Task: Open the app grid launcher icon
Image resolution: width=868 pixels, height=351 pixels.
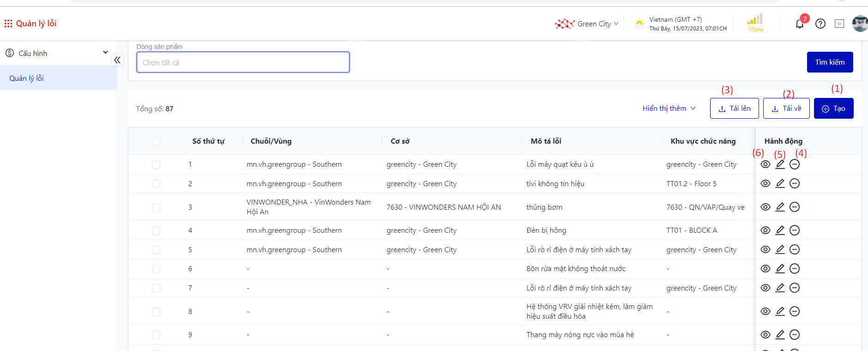Action: (x=8, y=24)
